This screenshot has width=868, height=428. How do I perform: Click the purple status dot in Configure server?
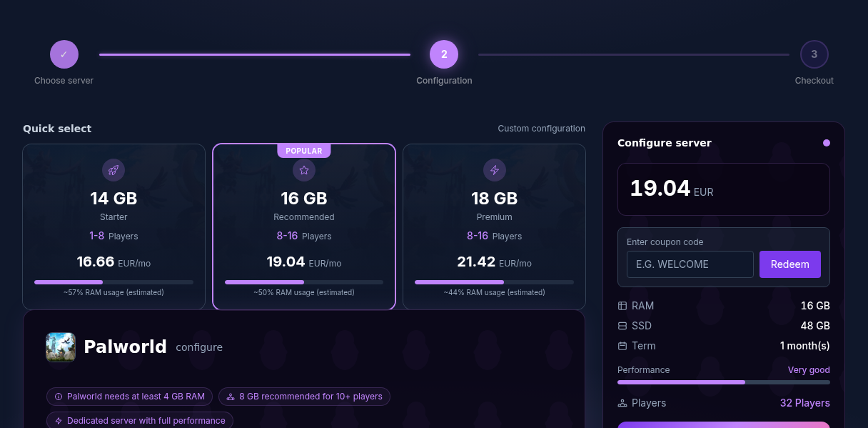coord(827,143)
